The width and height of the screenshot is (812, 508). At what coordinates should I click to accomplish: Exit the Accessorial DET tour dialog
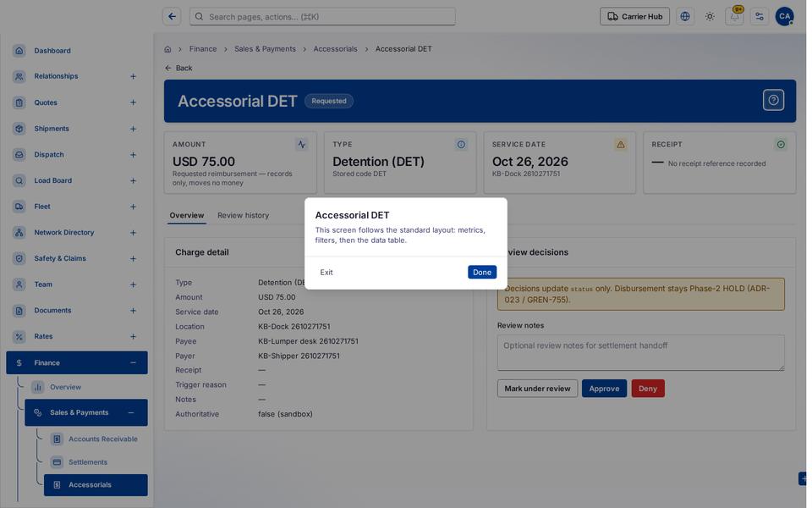(326, 272)
